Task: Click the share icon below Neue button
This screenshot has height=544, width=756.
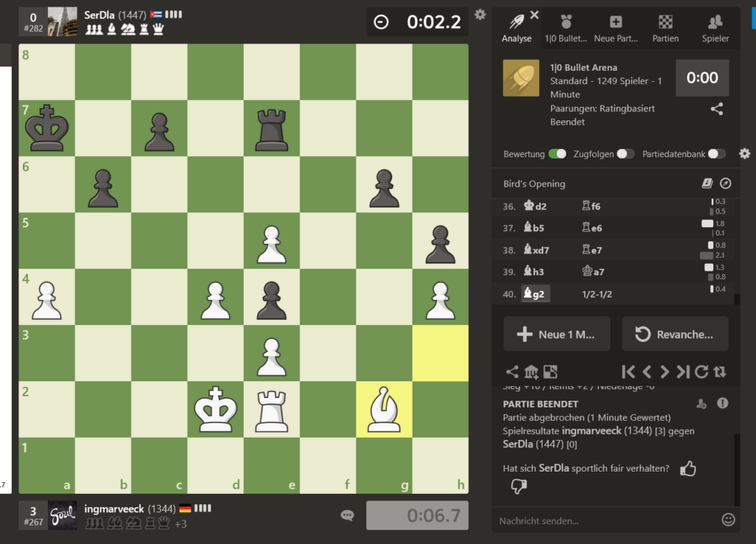Action: click(x=512, y=372)
